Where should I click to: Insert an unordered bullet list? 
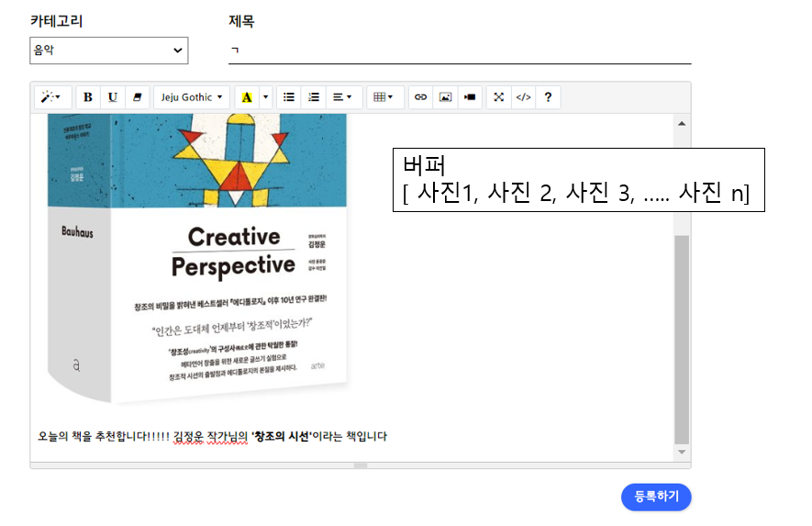coord(289,97)
